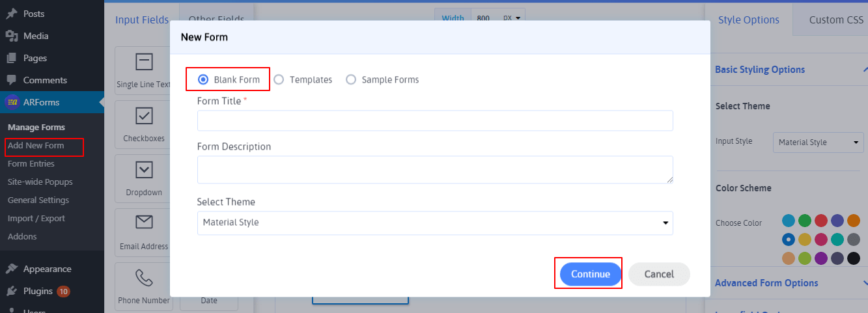Screen dimensions: 868x313
Task: Choose the Templates radio option
Action: (x=279, y=79)
